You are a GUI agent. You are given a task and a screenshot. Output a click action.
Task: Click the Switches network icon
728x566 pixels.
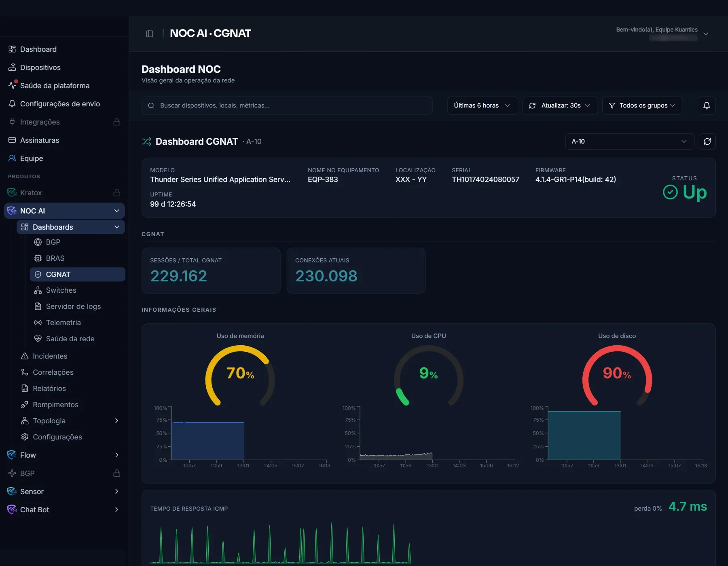coord(38,290)
